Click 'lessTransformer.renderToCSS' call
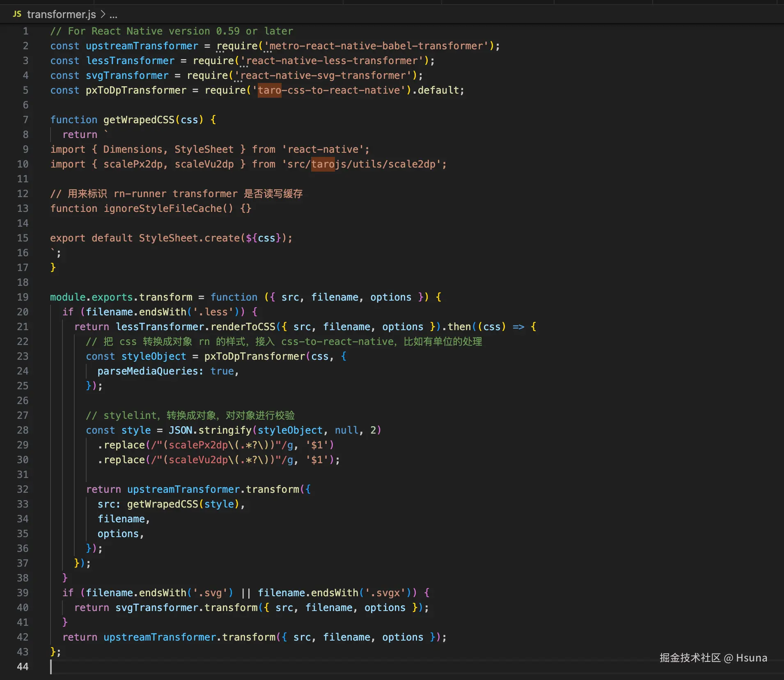 click(x=195, y=327)
